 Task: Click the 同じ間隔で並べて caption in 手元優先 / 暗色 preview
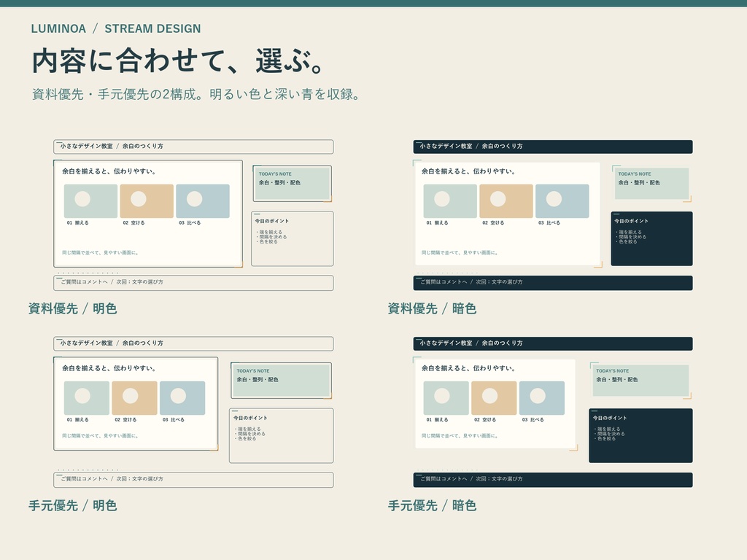(460, 436)
